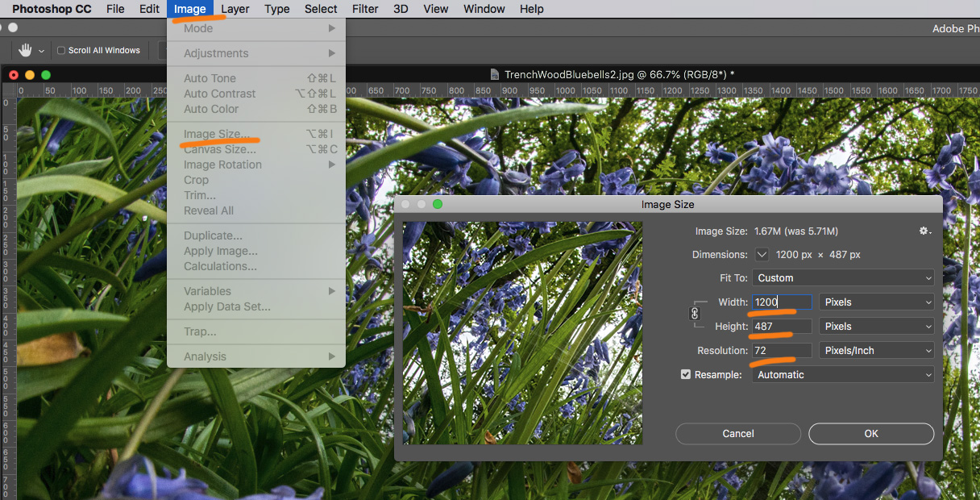Choose Image Size... from Image menu
This screenshot has width=980, height=500.
tap(216, 134)
